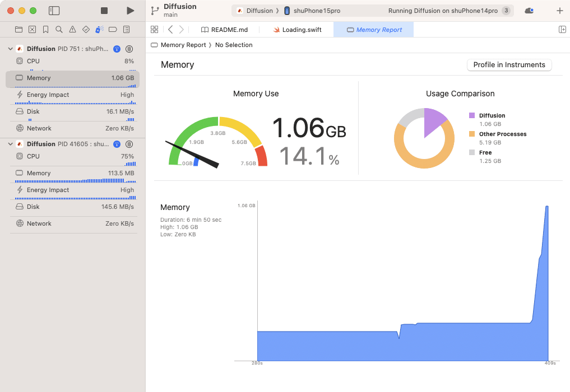570x392 pixels.
Task: Click the 1.25 GB Free value
Action: (490, 161)
